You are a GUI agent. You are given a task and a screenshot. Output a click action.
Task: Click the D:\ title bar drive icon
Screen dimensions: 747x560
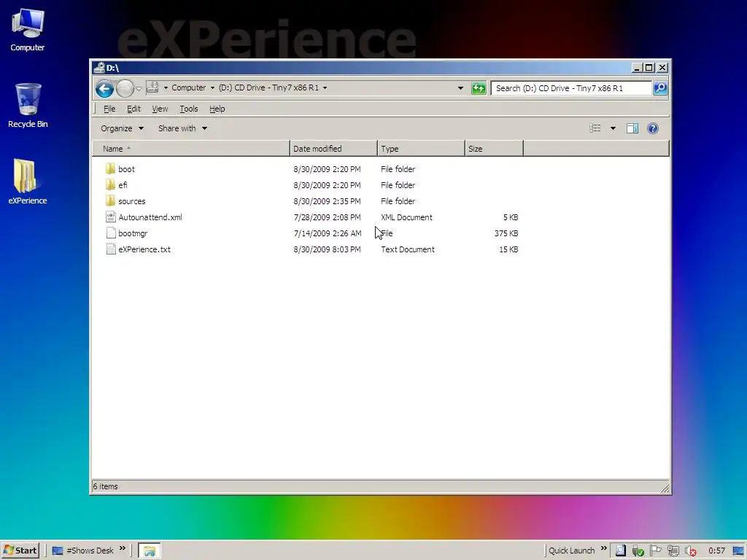(x=99, y=68)
